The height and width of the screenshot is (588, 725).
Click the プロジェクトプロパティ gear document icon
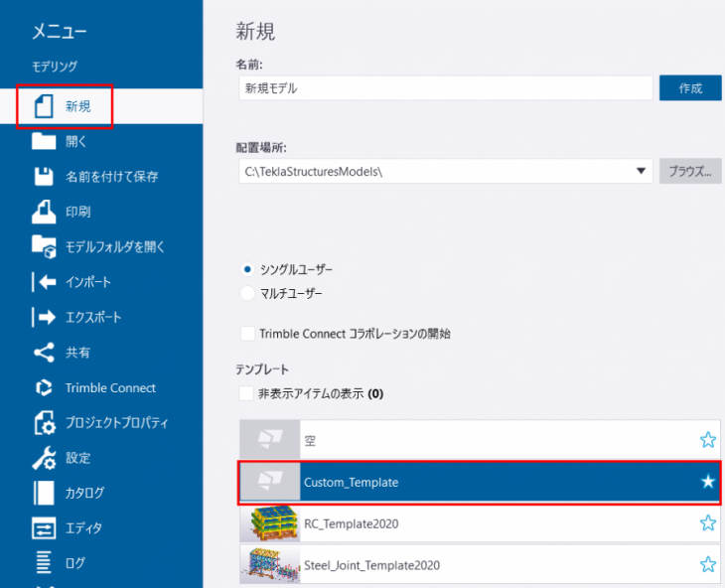point(45,422)
